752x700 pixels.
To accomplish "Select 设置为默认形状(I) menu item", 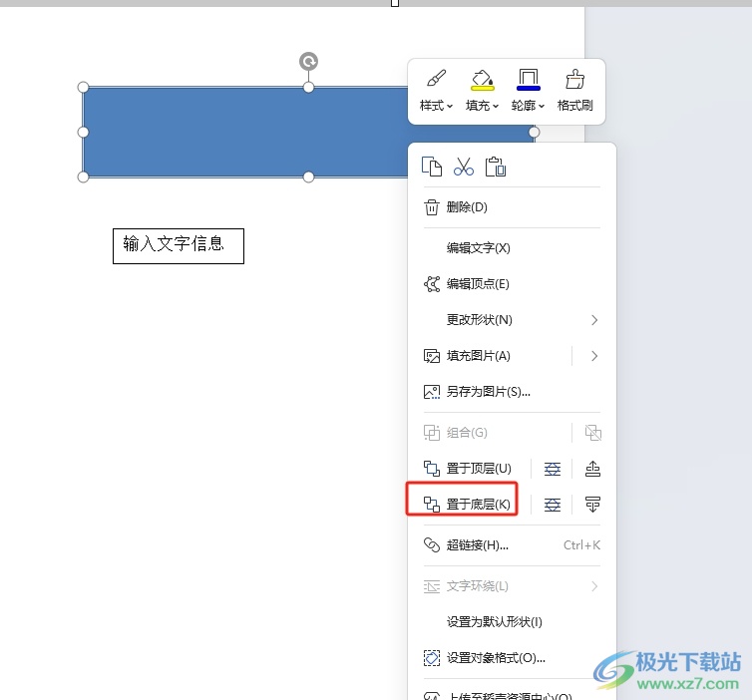I will [512, 622].
